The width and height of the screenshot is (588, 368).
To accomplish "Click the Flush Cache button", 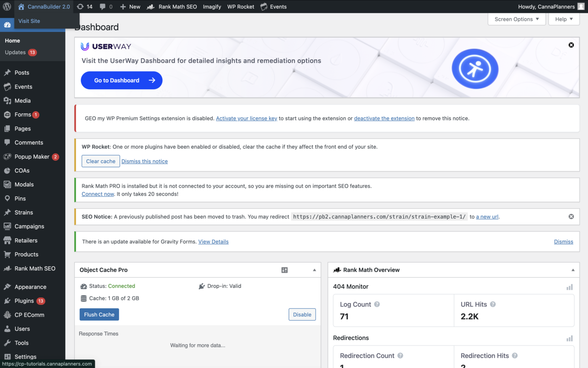I will tap(99, 315).
